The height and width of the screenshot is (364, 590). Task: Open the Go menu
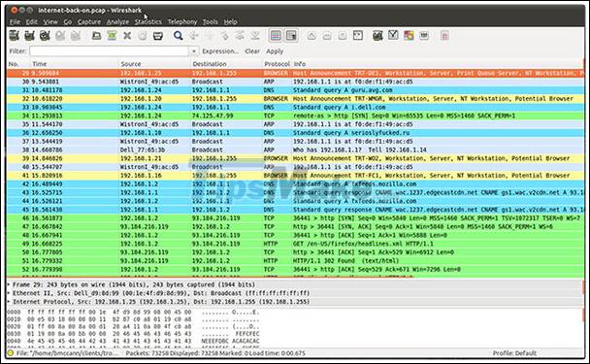coord(67,21)
